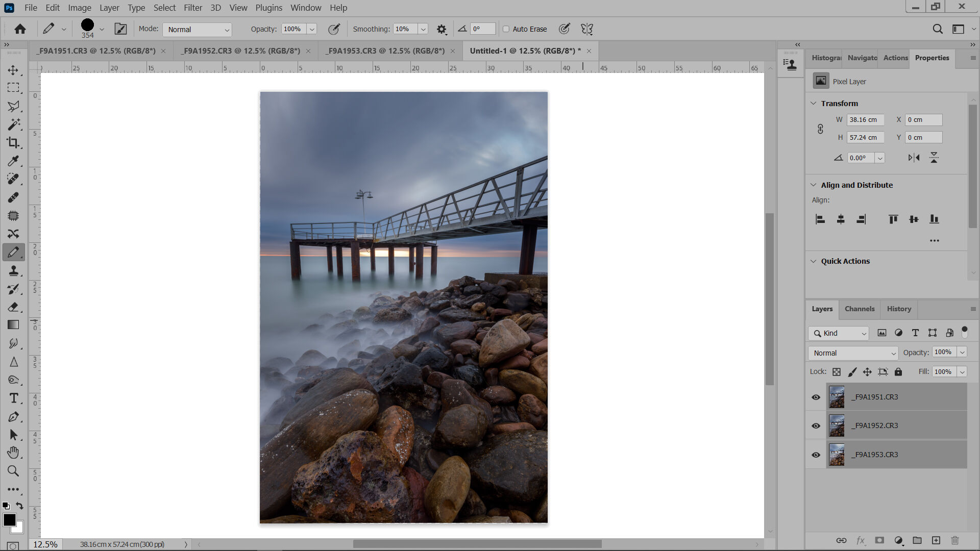Flip layer horizontally in Properties
Image resolution: width=980 pixels, height=551 pixels.
(x=914, y=158)
